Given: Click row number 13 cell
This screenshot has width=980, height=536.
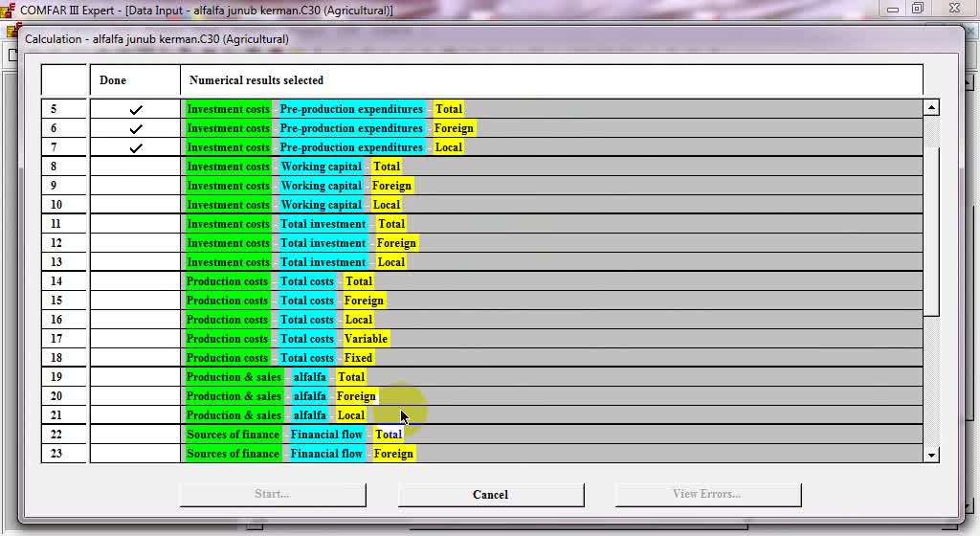Looking at the screenshot, I should click(x=56, y=262).
